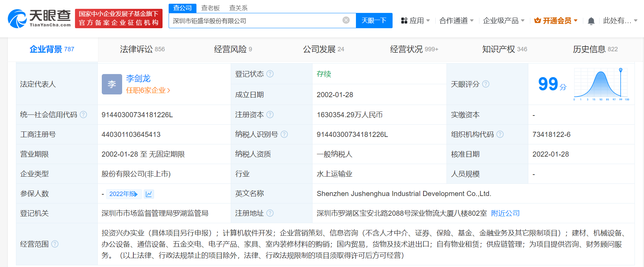Image resolution: width=644 pixels, height=267 pixels.
Task: Open the trend chart icon beside 2022年报
Action: click(x=149, y=194)
